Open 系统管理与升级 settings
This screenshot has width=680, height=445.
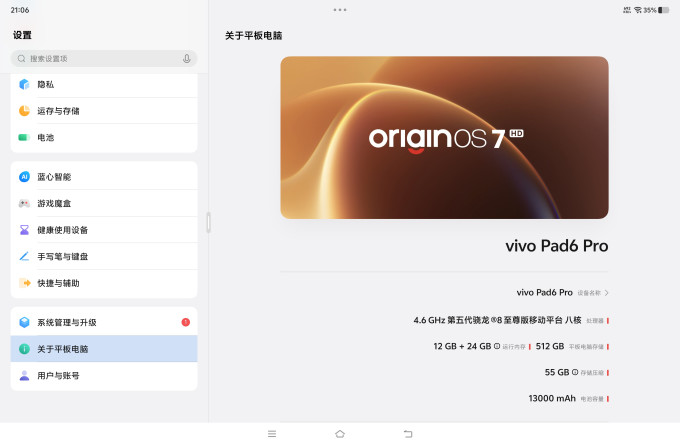(x=104, y=322)
